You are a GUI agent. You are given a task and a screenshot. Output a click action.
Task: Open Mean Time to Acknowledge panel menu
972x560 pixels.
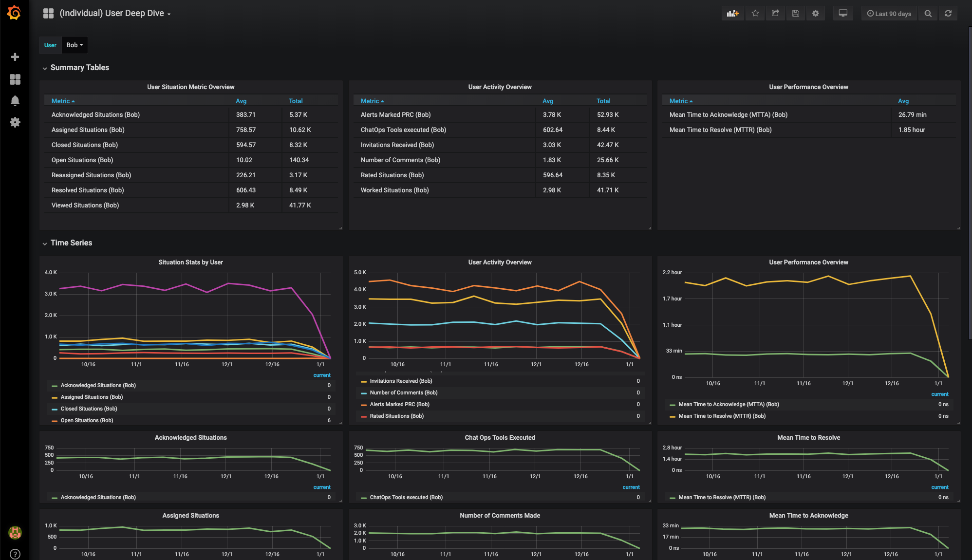point(808,516)
